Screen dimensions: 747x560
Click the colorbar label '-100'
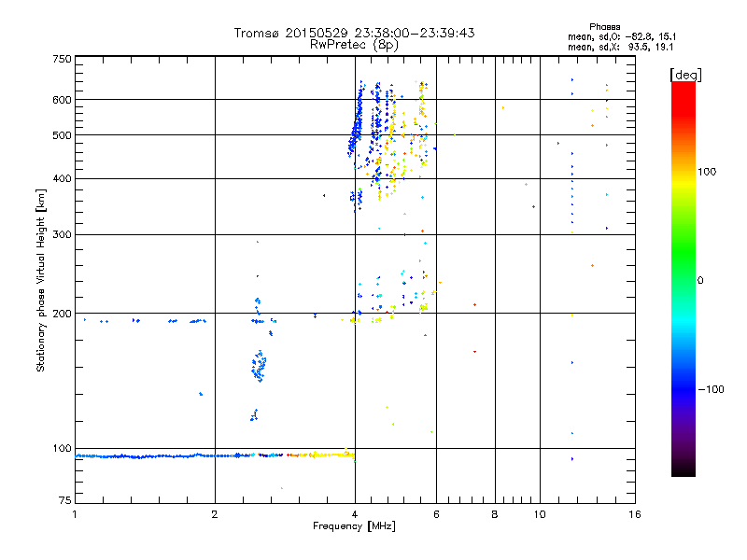(x=711, y=389)
